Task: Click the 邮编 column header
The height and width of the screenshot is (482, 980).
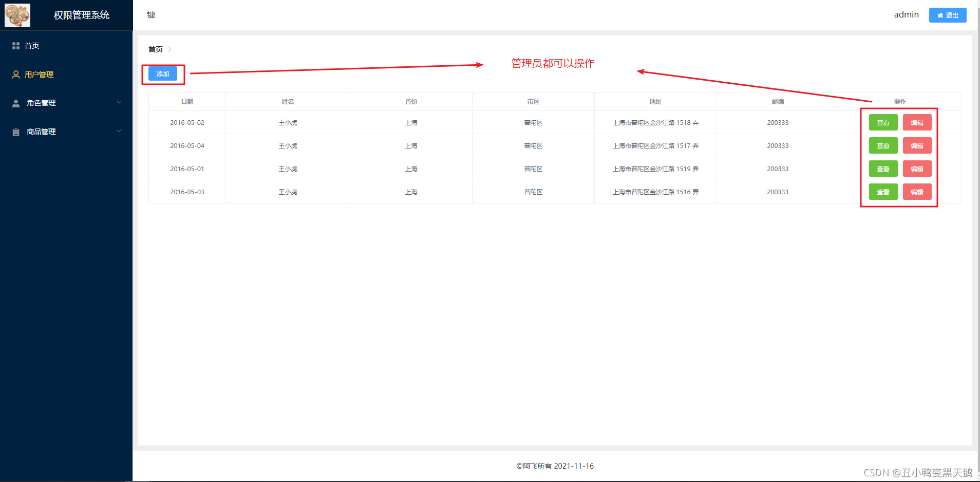Action: pos(778,102)
